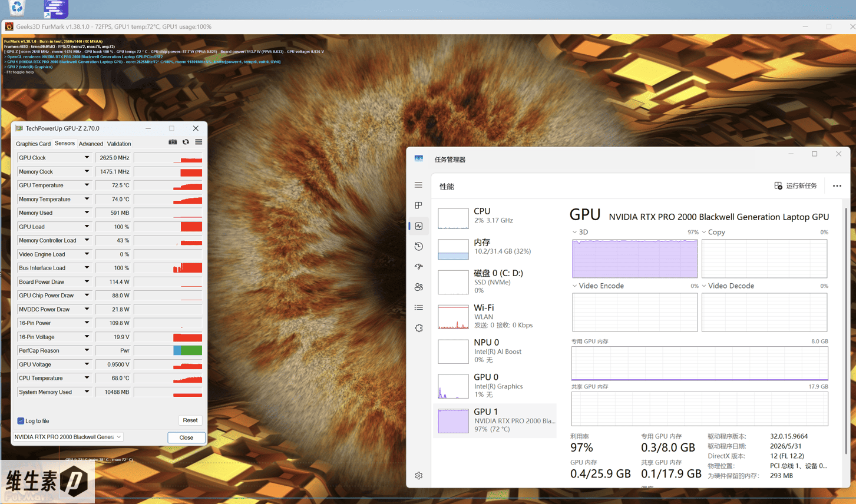Image resolution: width=856 pixels, height=504 pixels.
Task: Click the 专用 GPU 内存 dedicated memory graph
Action: 699,363
